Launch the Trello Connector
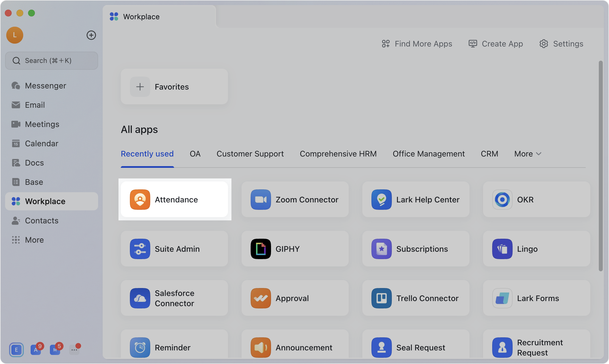 point(415,298)
